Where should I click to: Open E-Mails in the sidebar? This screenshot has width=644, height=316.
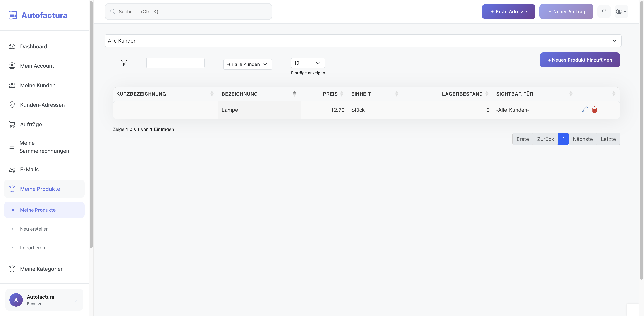(x=29, y=169)
